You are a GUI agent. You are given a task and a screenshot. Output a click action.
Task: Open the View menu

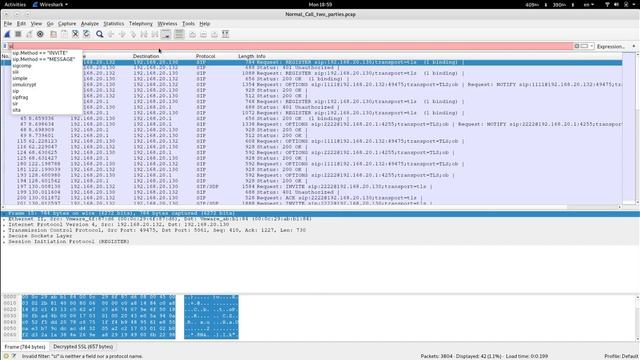coord(36,24)
